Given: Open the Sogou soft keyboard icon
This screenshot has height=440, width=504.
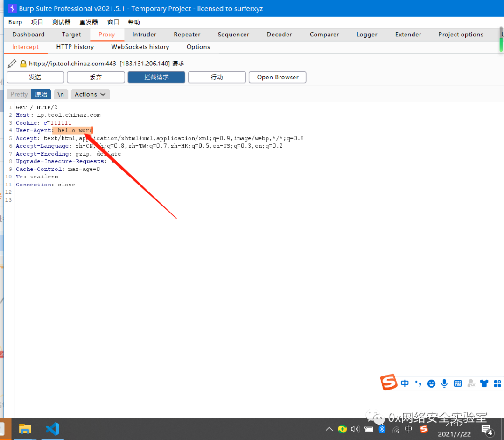Looking at the screenshot, I should 458,383.
